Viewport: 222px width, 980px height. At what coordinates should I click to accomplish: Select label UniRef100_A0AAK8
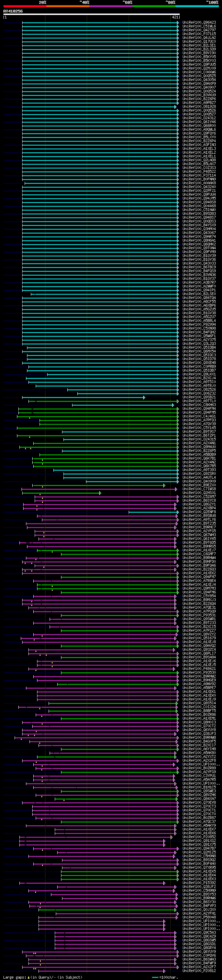[x=199, y=183]
